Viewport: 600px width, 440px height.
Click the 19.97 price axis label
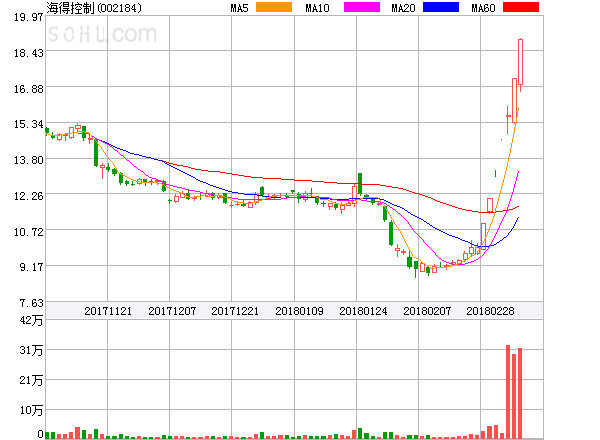tap(28, 17)
